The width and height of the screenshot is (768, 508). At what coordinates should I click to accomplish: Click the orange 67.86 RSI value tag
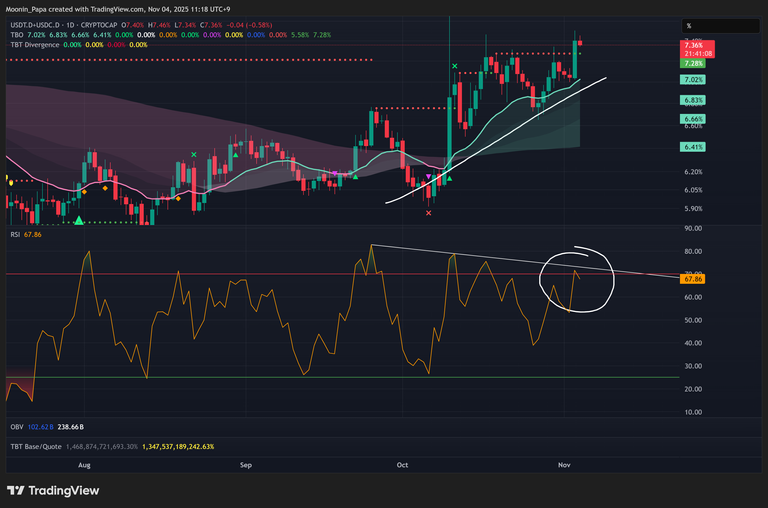tap(692, 281)
